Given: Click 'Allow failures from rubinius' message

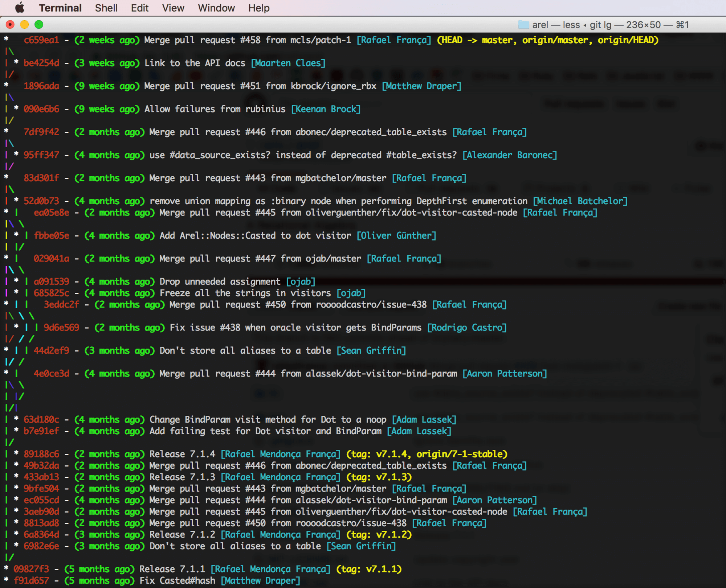Looking at the screenshot, I should click(x=215, y=109).
